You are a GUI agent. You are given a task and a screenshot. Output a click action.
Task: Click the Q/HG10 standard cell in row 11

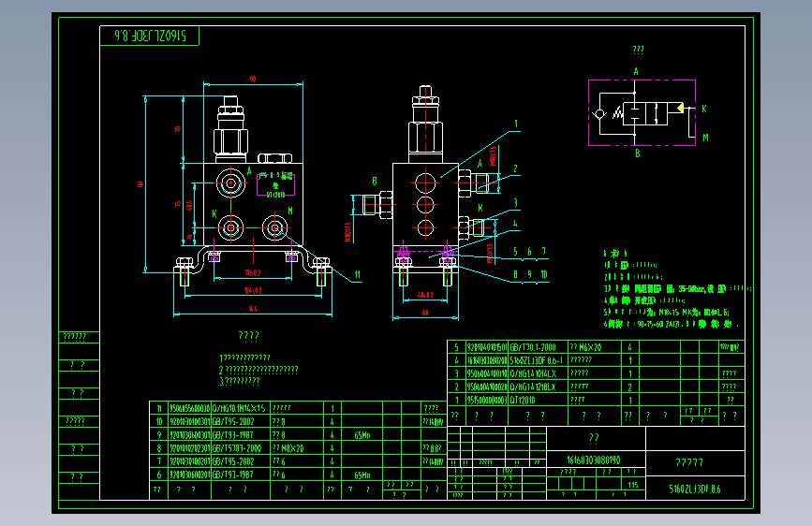[239, 408]
